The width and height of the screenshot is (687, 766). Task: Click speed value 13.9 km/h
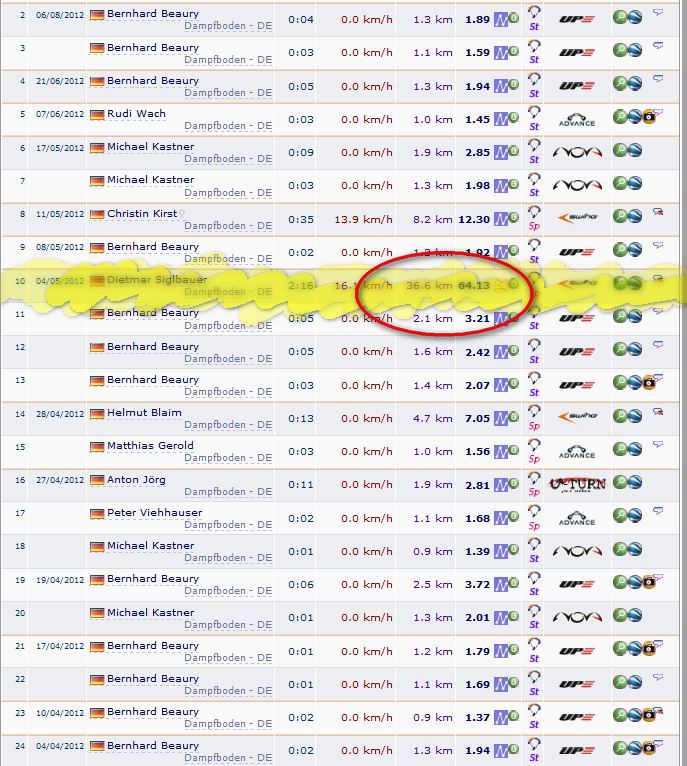click(x=364, y=219)
